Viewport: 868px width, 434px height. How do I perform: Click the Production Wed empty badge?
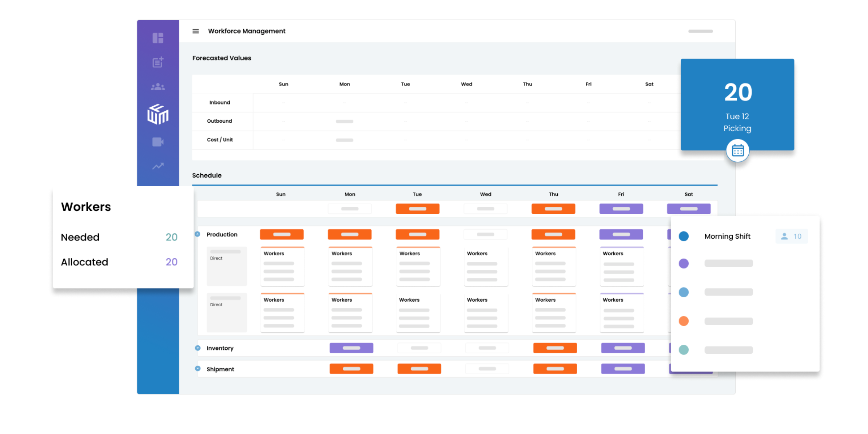click(485, 234)
